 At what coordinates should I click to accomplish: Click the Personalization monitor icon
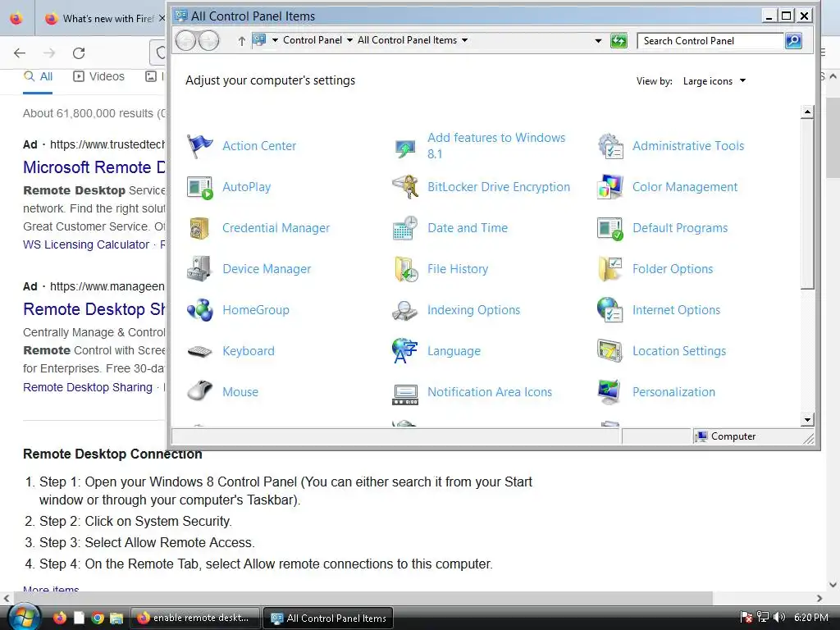[x=610, y=391]
